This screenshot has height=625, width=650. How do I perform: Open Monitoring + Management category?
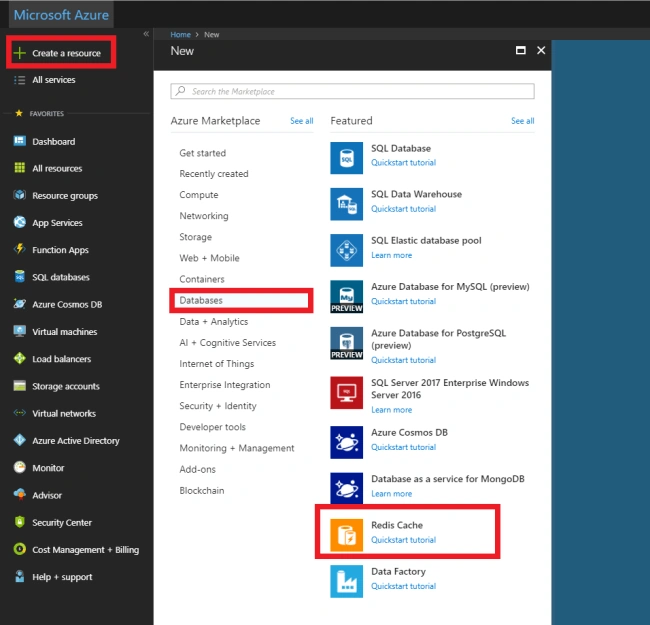[x=237, y=448]
